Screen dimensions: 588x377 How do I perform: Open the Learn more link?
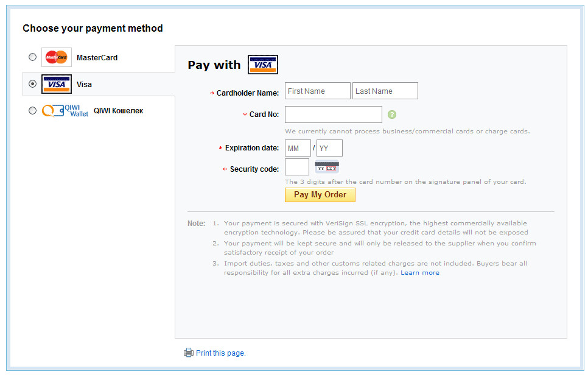(420, 273)
